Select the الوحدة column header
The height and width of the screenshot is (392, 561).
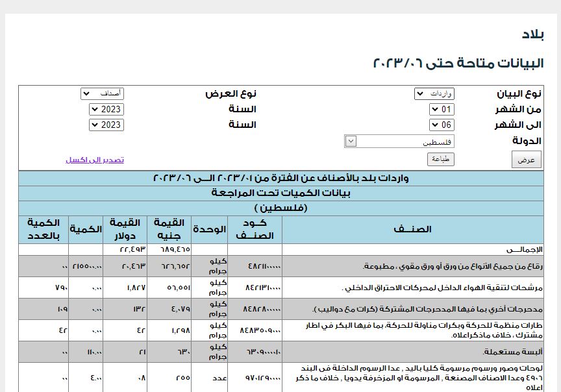tap(209, 230)
